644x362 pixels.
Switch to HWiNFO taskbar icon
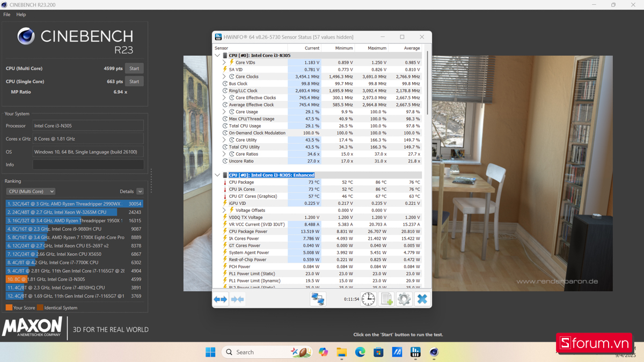415,352
